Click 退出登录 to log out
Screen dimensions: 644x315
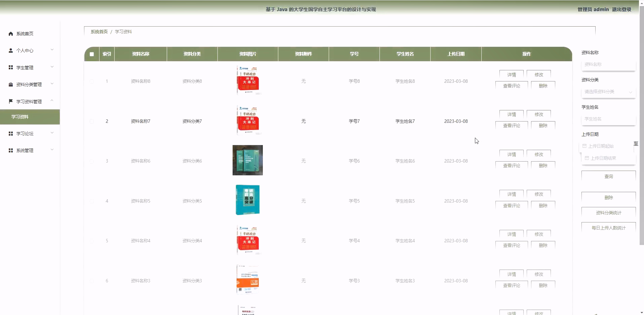coord(621,9)
